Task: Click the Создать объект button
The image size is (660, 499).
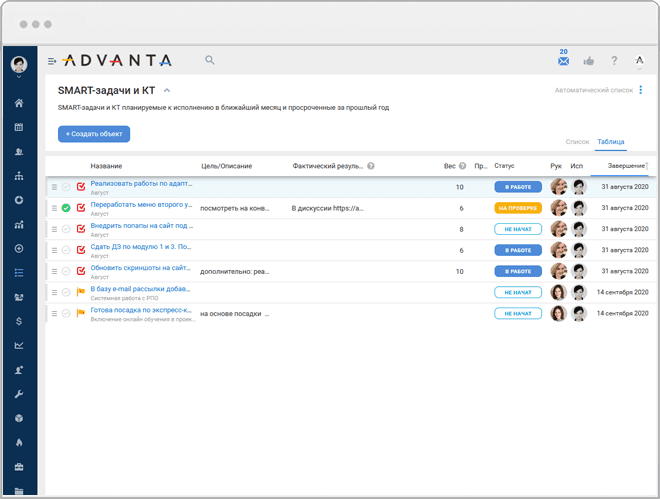Action: (x=94, y=134)
